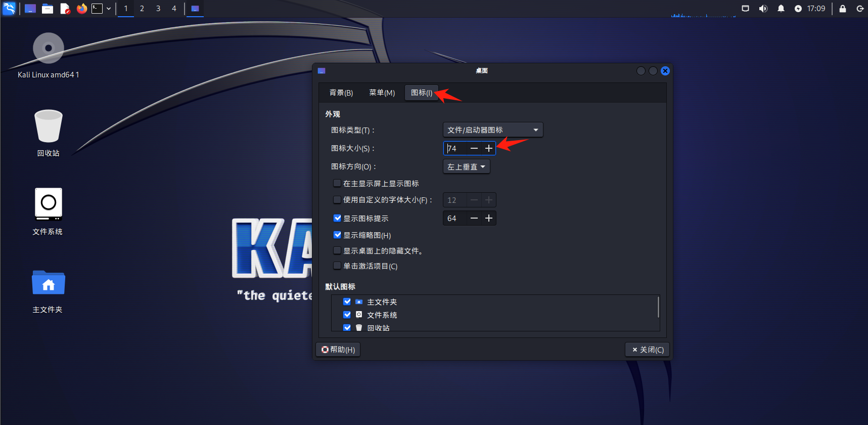Screen dimensions: 868x425
Task: Open the 17:09 clock
Action: click(816, 9)
